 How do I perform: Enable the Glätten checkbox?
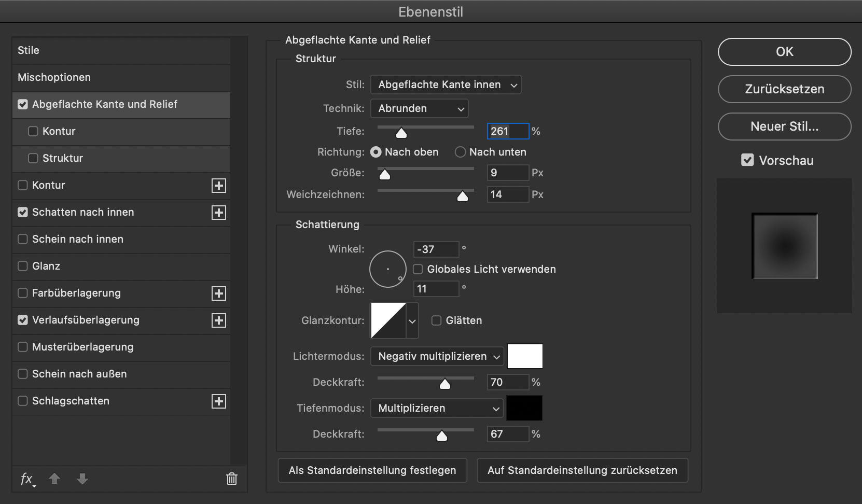point(437,320)
